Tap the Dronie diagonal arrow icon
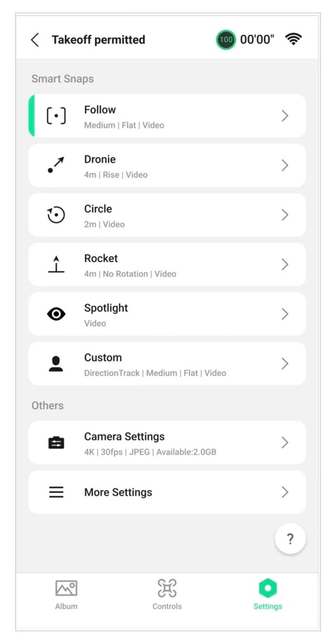This screenshot has width=333, height=644. pos(56,165)
